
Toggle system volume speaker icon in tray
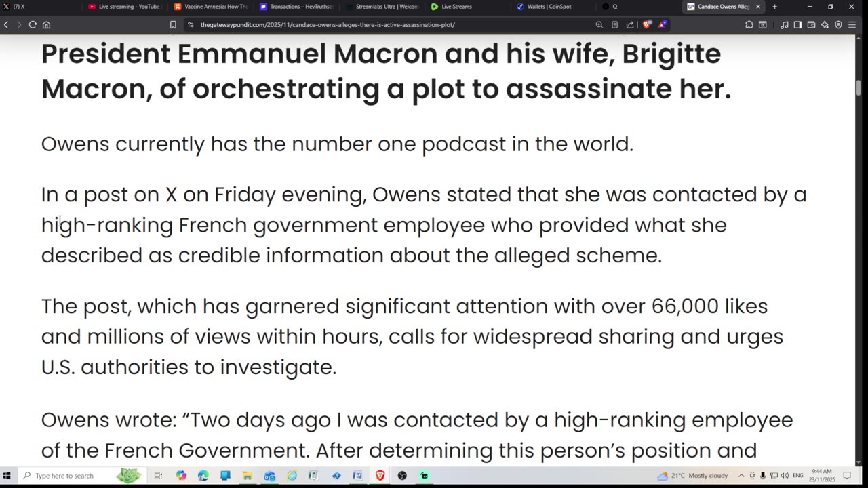(785, 476)
